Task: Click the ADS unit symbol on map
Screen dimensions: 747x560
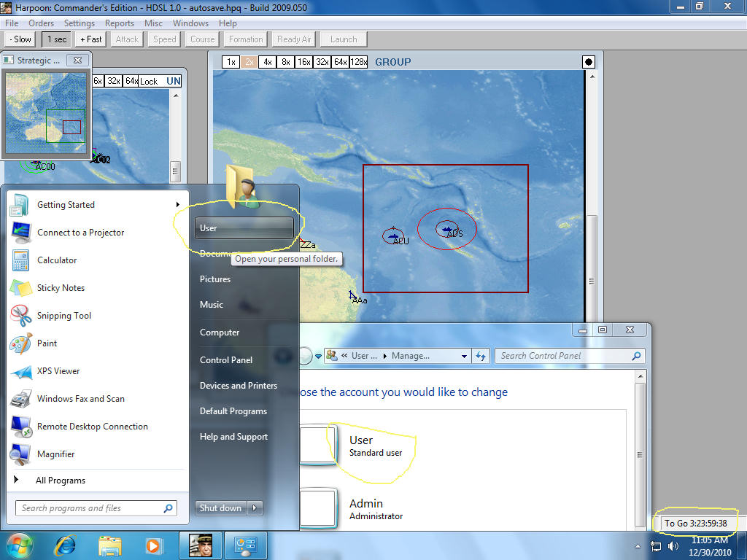Action: coord(447,230)
